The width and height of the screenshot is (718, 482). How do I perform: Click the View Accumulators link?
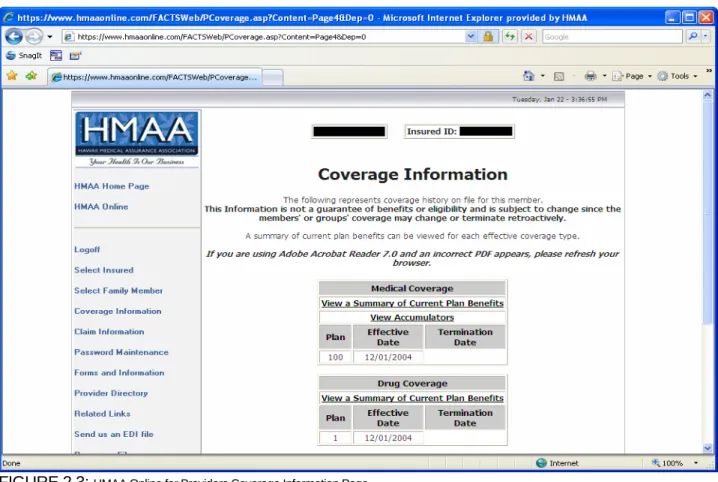[412, 317]
